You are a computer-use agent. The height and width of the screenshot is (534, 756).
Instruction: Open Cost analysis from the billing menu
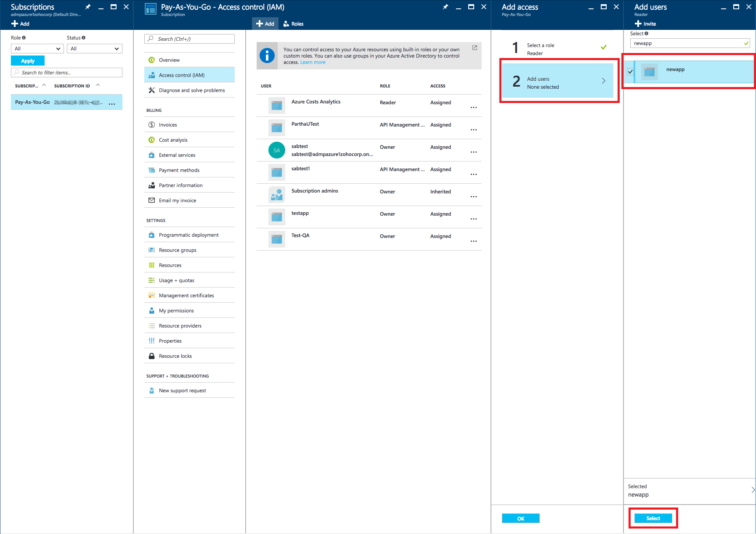pos(189,140)
